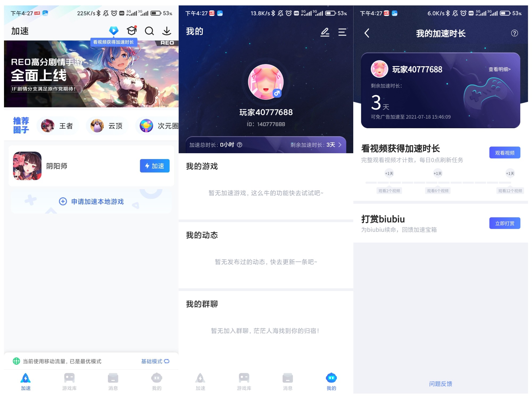Open the search icon in top bar
The width and height of the screenshot is (532, 399).
click(x=149, y=31)
